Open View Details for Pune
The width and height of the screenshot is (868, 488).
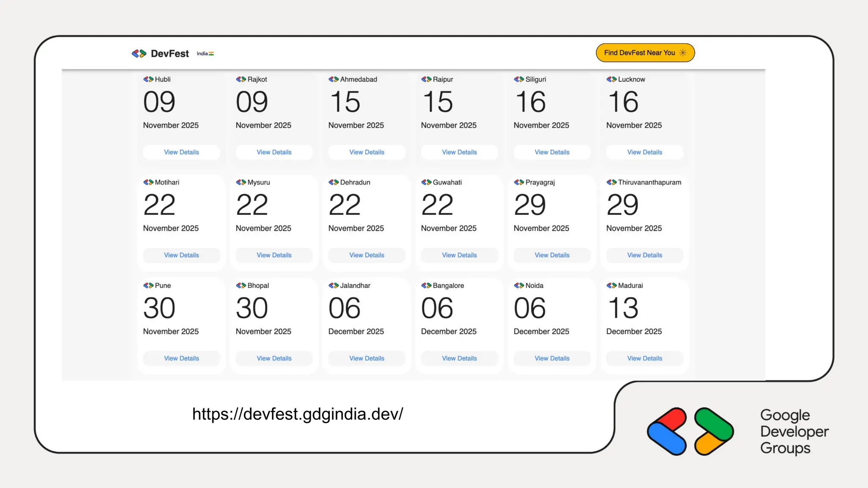click(181, 358)
